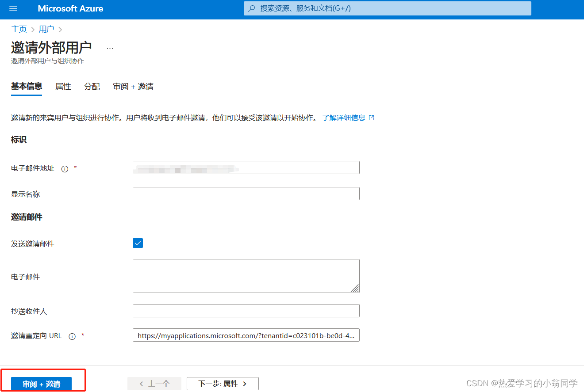Click the 抄送收件人 input field
The image size is (584, 392).
246,311
